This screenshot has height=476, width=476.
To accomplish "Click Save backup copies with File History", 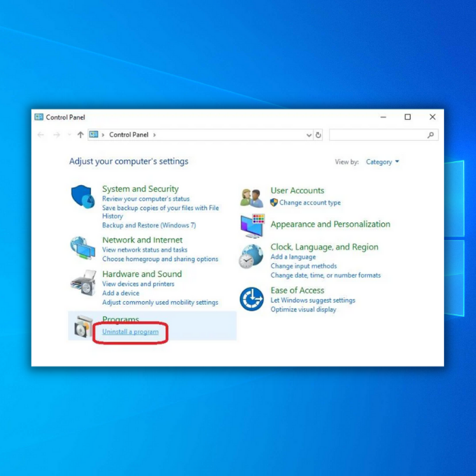I will coord(160,212).
